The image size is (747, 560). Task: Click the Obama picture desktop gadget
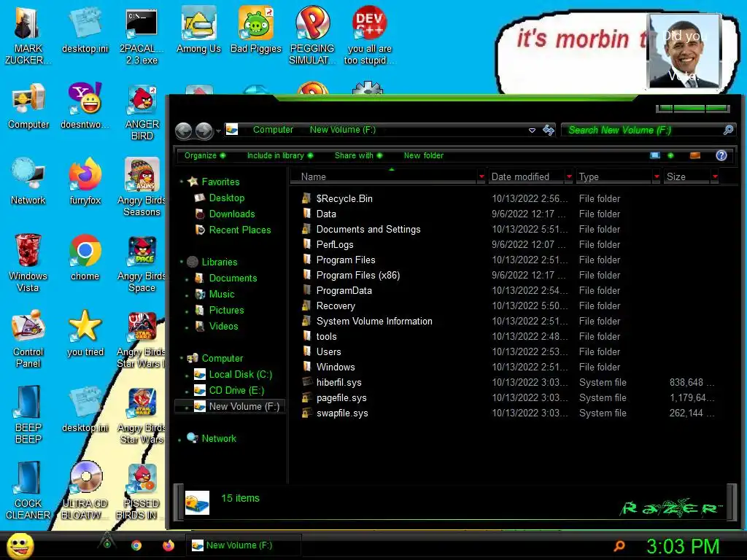[684, 51]
